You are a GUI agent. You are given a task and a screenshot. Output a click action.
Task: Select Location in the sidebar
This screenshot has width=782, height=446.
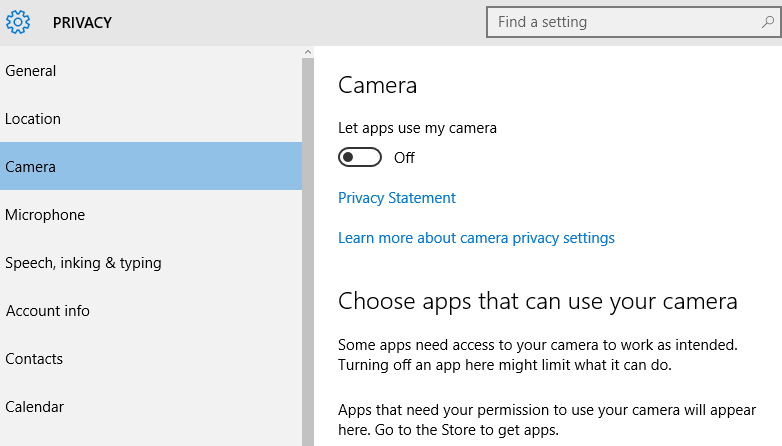pyautogui.click(x=151, y=119)
